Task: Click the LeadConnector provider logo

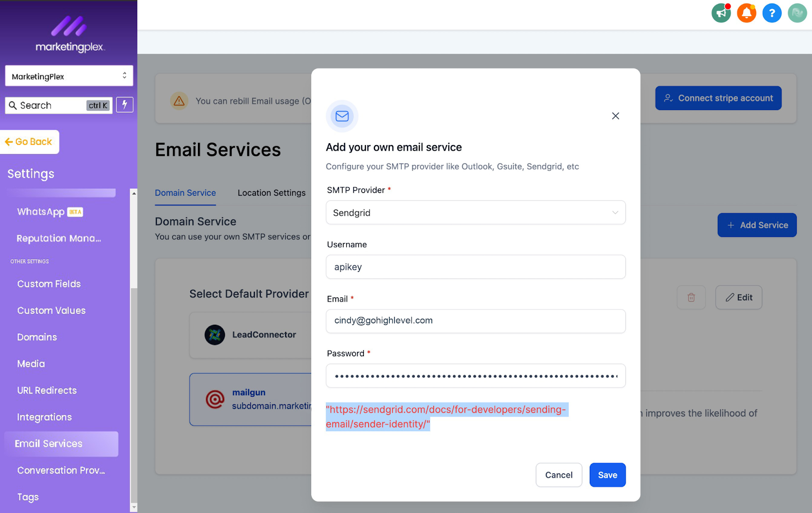Action: tap(215, 335)
